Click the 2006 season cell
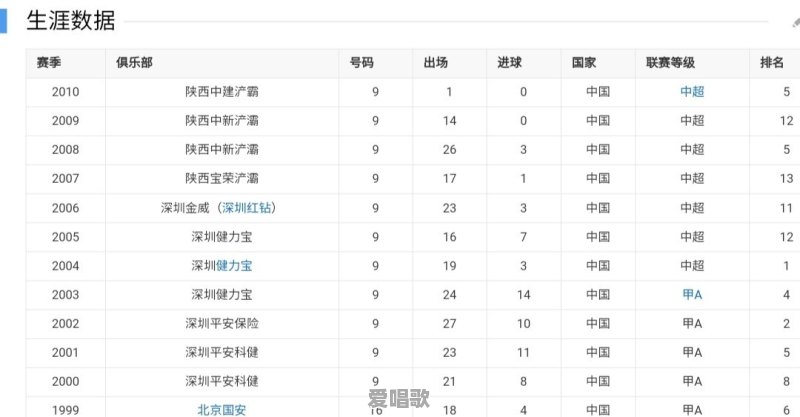 [x=65, y=208]
